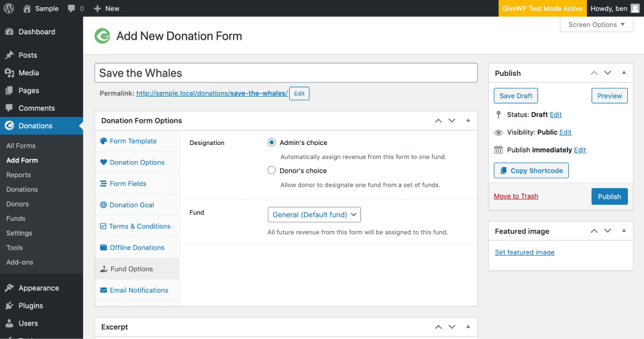Click the Pages icon in sidebar

9,91
